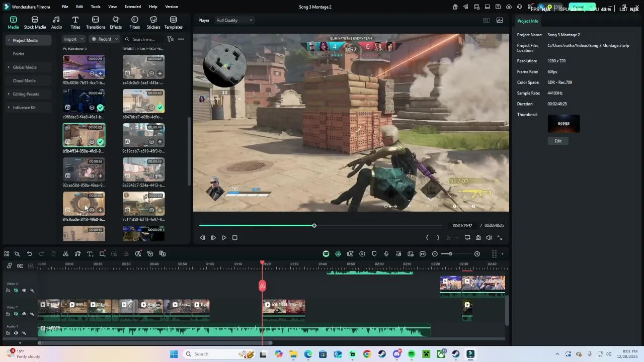The height and width of the screenshot is (362, 644).
Task: Open the Extended menu
Action: click(x=133, y=7)
